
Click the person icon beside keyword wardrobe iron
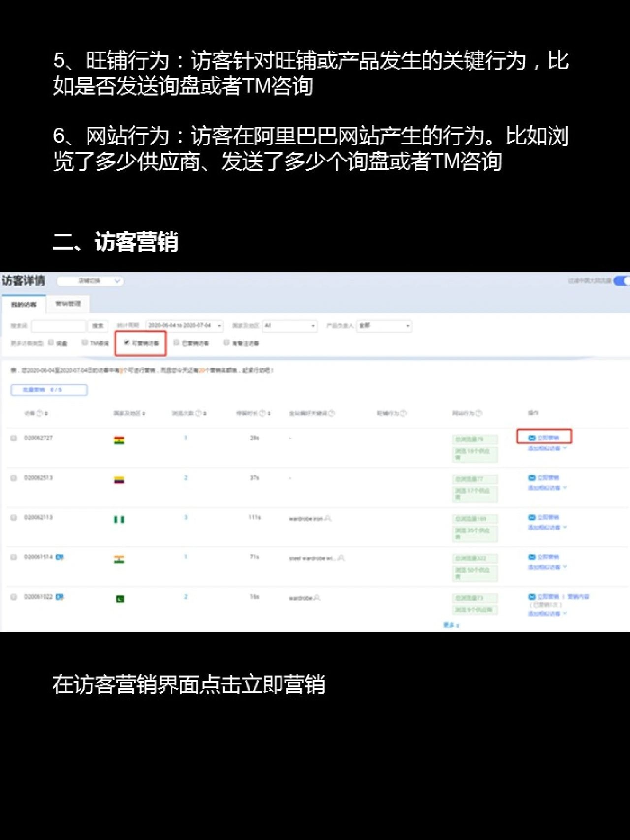click(x=328, y=518)
